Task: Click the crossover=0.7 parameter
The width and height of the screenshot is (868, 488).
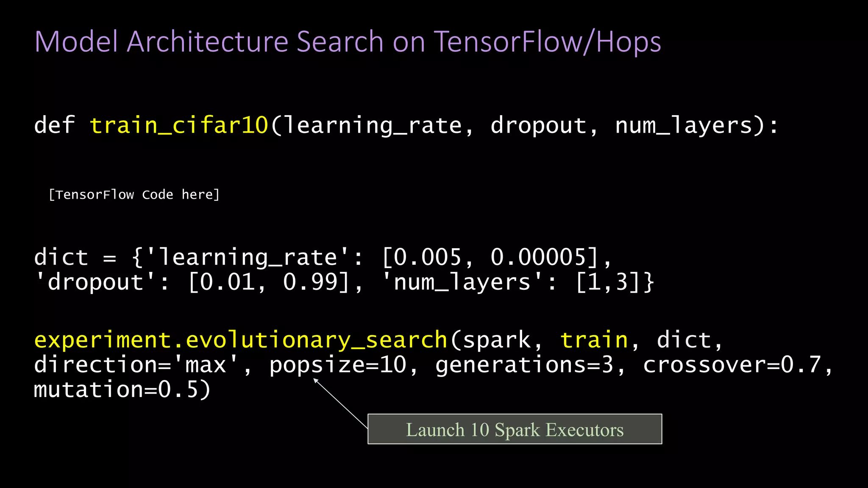Action: pyautogui.click(x=732, y=365)
